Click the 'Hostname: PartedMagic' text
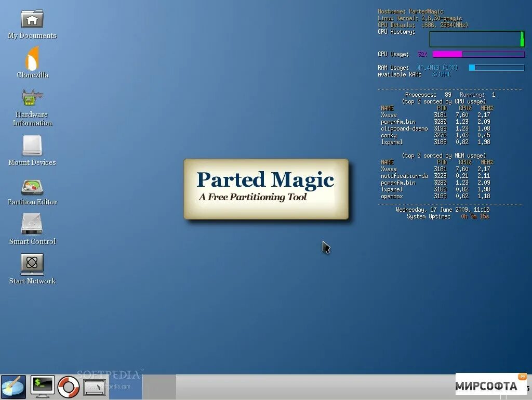The height and width of the screenshot is (400, 532). pyautogui.click(x=410, y=11)
